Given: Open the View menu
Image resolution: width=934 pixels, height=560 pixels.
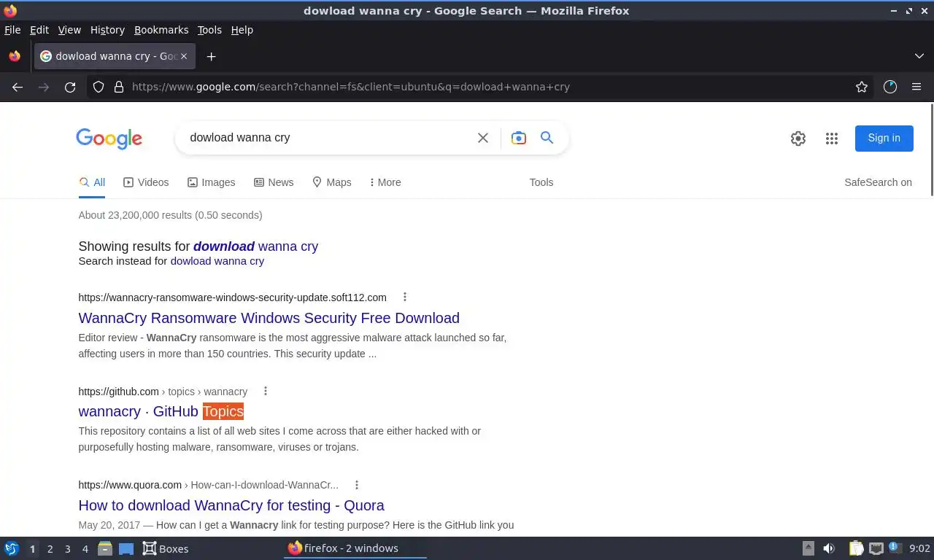Looking at the screenshot, I should pyautogui.click(x=69, y=30).
